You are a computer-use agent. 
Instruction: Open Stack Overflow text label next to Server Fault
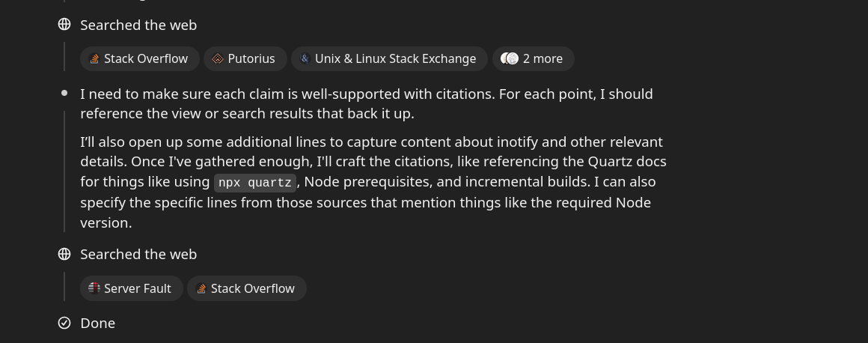tap(252, 288)
